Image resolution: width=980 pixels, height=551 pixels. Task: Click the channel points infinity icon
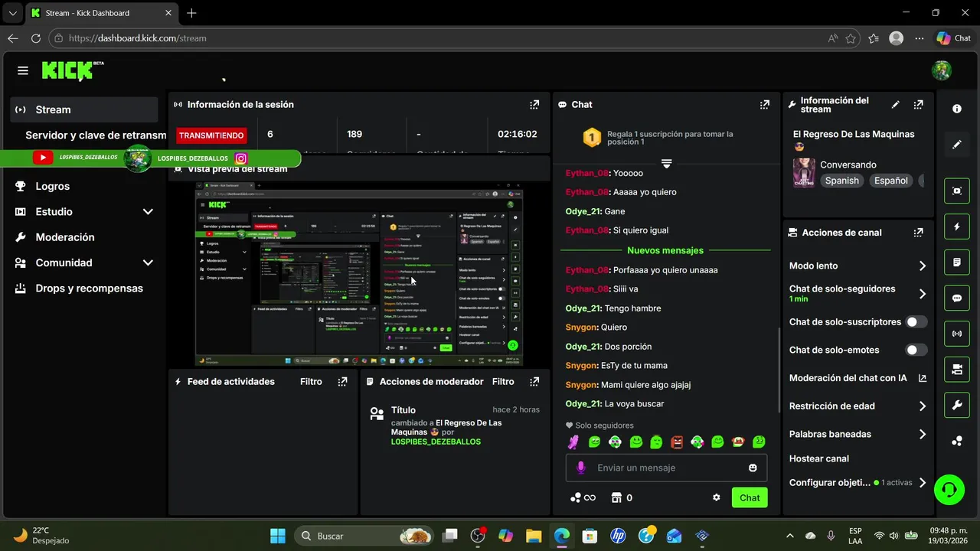(x=583, y=497)
